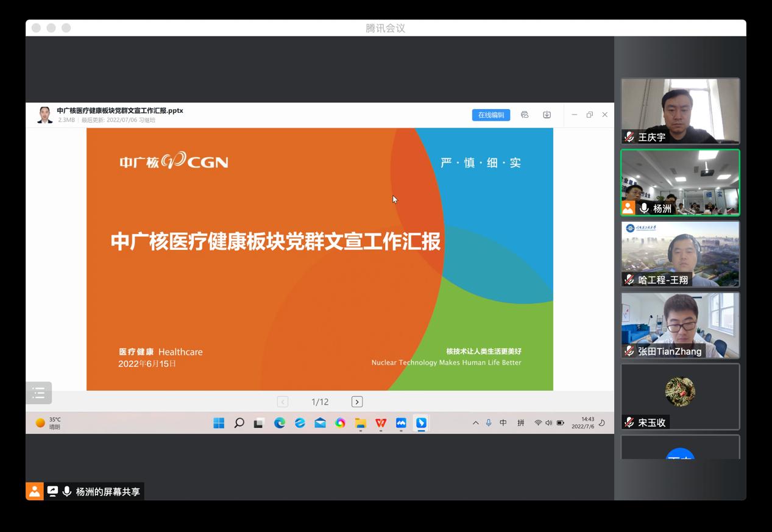The image size is (772, 532).
Task: Select 张田TianZhang participant video tile
Action: point(680,325)
